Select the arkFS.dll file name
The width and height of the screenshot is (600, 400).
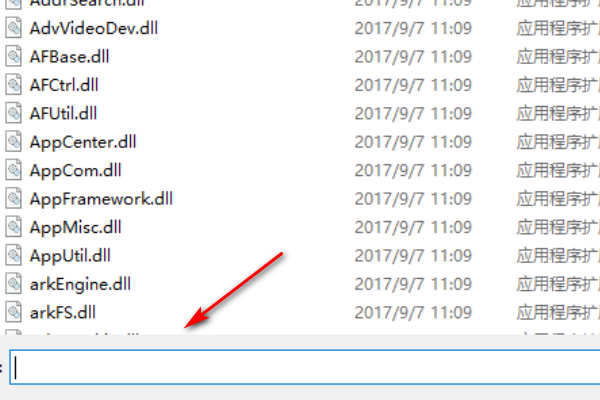click(63, 313)
